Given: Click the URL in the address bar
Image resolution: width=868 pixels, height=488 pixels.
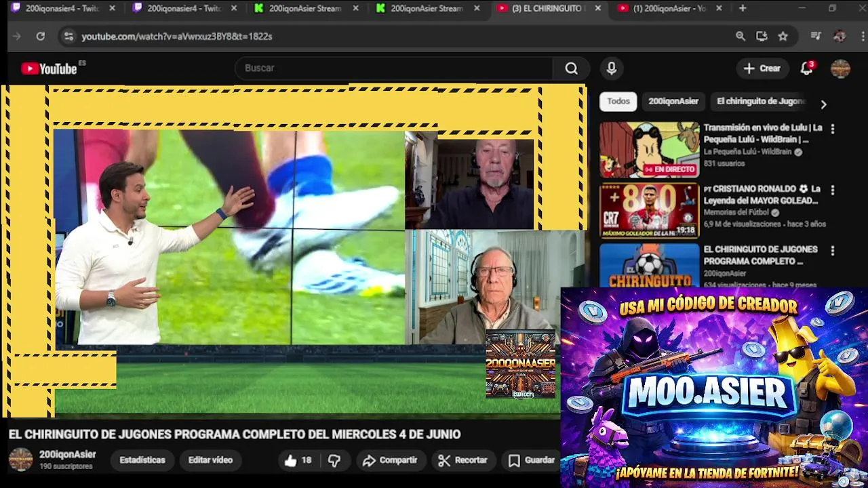Looking at the screenshot, I should pyautogui.click(x=177, y=36).
